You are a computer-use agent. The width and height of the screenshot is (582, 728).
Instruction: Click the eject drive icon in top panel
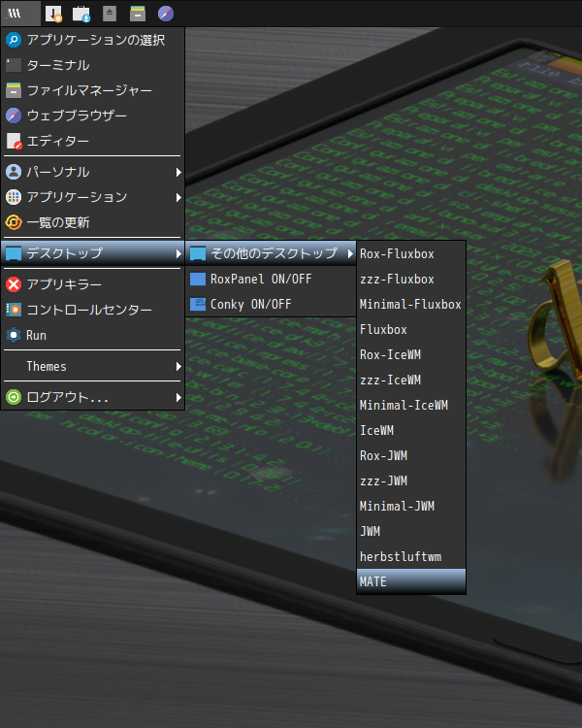[110, 14]
